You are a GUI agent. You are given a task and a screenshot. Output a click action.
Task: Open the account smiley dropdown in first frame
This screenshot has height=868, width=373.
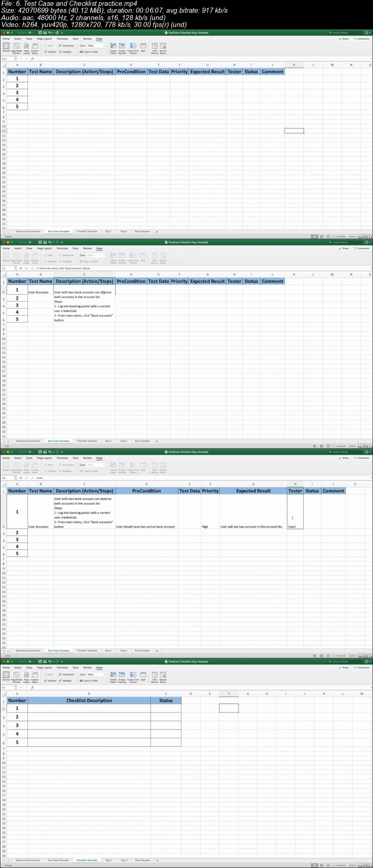(x=367, y=33)
